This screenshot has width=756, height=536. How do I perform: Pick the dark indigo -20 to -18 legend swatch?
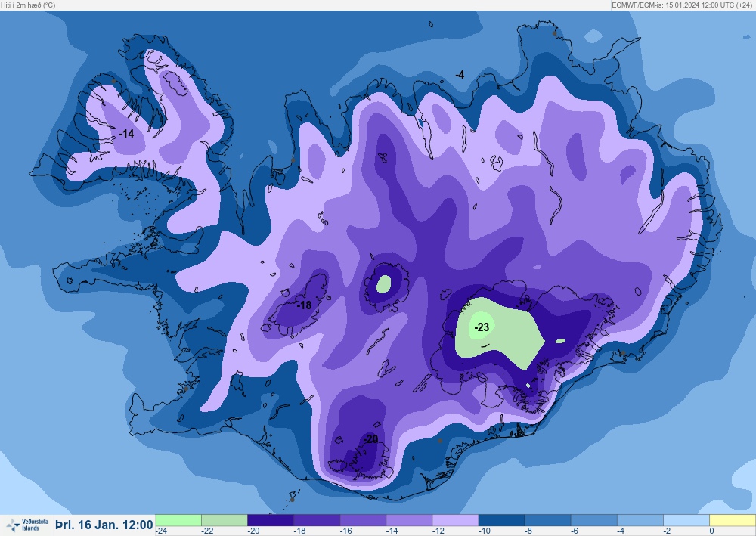click(x=271, y=521)
